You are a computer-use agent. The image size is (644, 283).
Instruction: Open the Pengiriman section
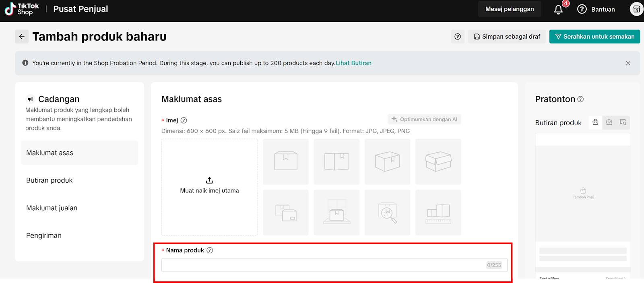pos(44,235)
